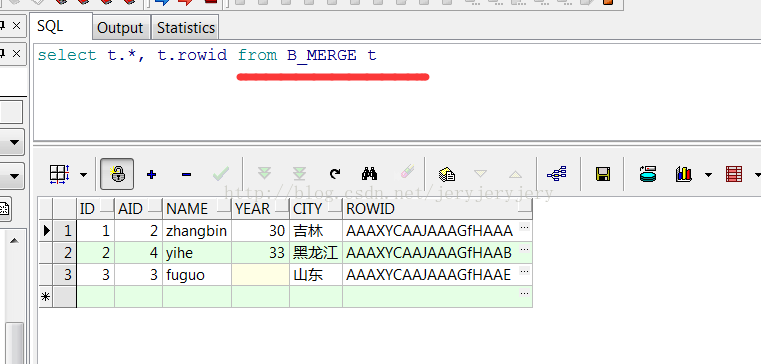The image size is (761, 364).
Task: Select the CITY cell 山东
Action: click(316, 275)
